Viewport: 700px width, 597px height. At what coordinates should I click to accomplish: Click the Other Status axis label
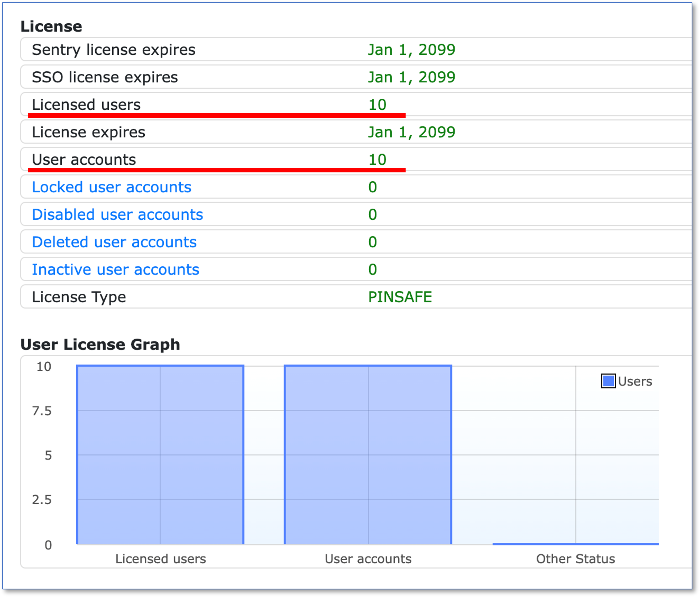576,559
